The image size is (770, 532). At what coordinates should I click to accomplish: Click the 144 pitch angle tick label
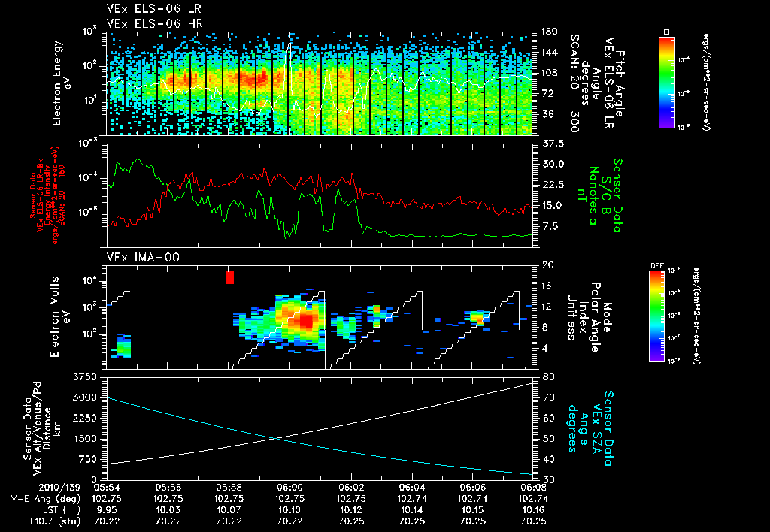click(x=550, y=52)
